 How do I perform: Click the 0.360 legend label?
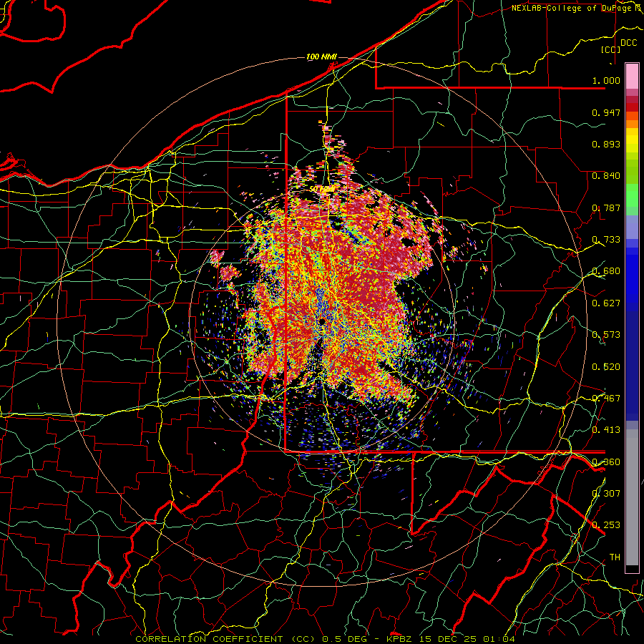click(606, 462)
